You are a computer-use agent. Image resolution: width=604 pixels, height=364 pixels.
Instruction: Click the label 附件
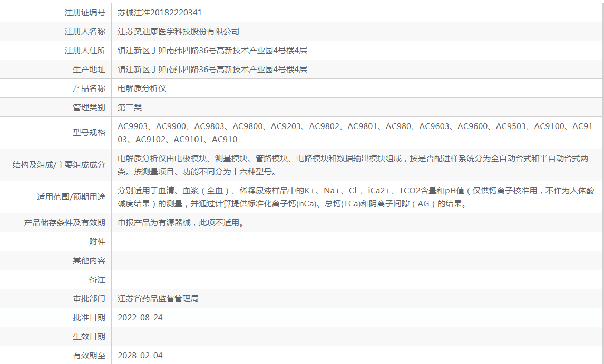(x=97, y=241)
